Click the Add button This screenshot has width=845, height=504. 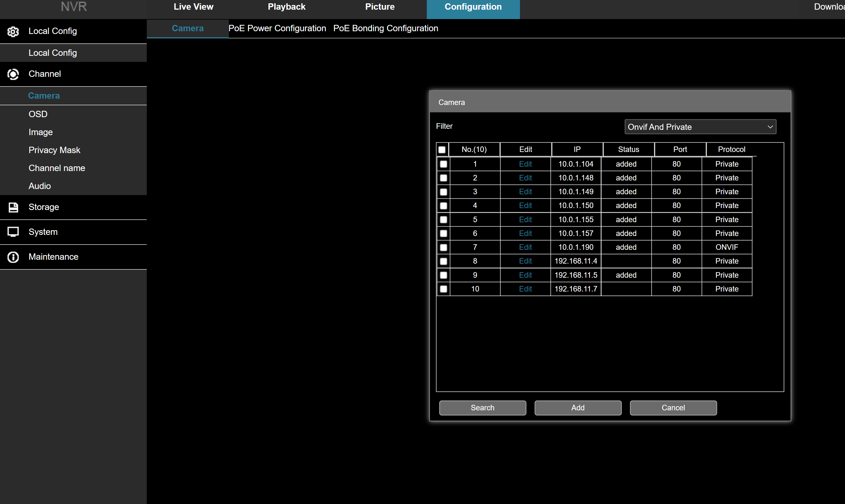pos(578,408)
